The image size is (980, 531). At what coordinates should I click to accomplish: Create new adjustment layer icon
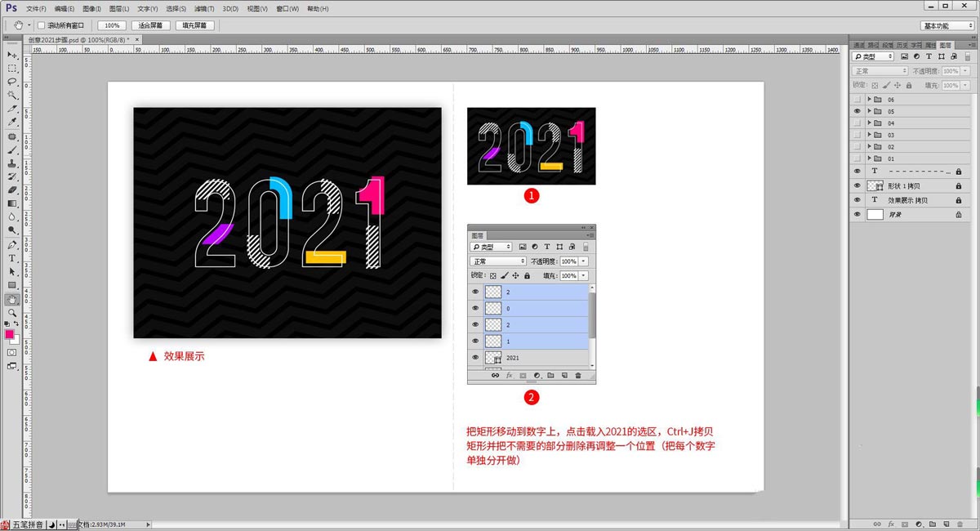click(920, 524)
